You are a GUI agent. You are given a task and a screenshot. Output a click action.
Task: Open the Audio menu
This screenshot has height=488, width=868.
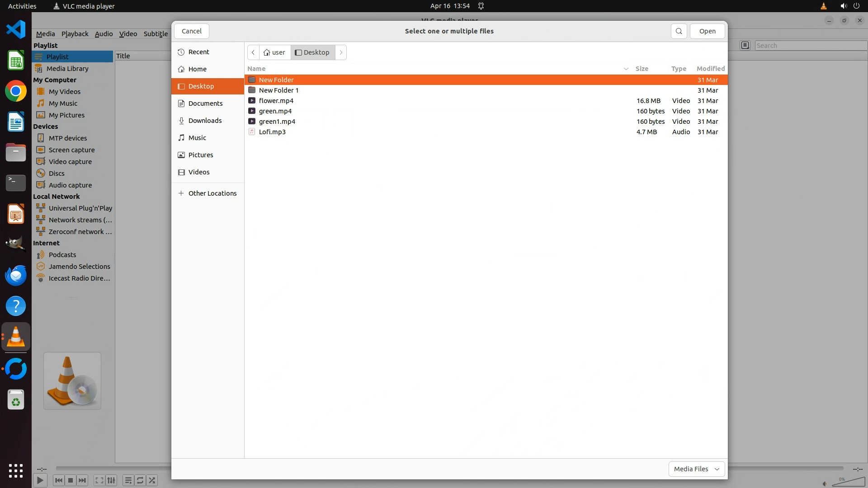coord(104,34)
